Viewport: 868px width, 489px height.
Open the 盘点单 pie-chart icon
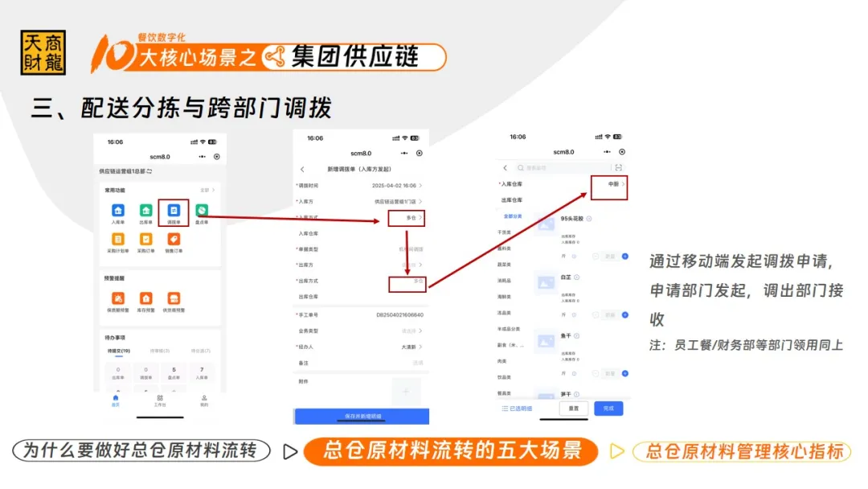pos(202,211)
